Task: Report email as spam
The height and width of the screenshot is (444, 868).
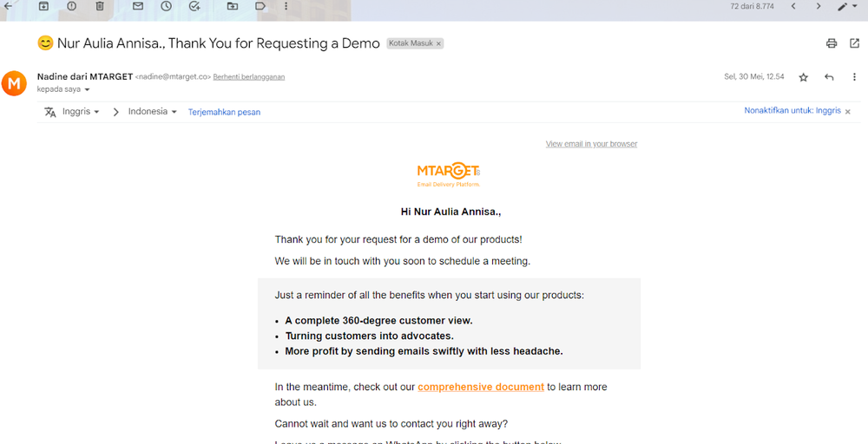Action: [x=71, y=6]
